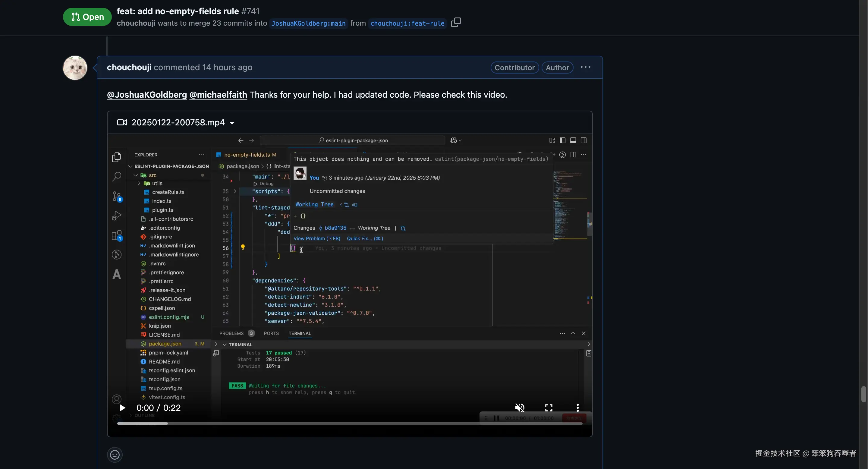The height and width of the screenshot is (469, 868).
Task: Click the Search icon in VS Code sidebar
Action: point(117,177)
